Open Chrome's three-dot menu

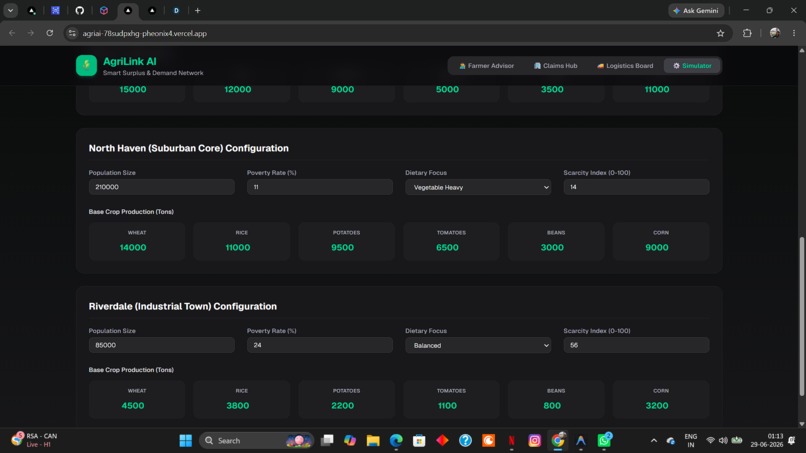[794, 33]
